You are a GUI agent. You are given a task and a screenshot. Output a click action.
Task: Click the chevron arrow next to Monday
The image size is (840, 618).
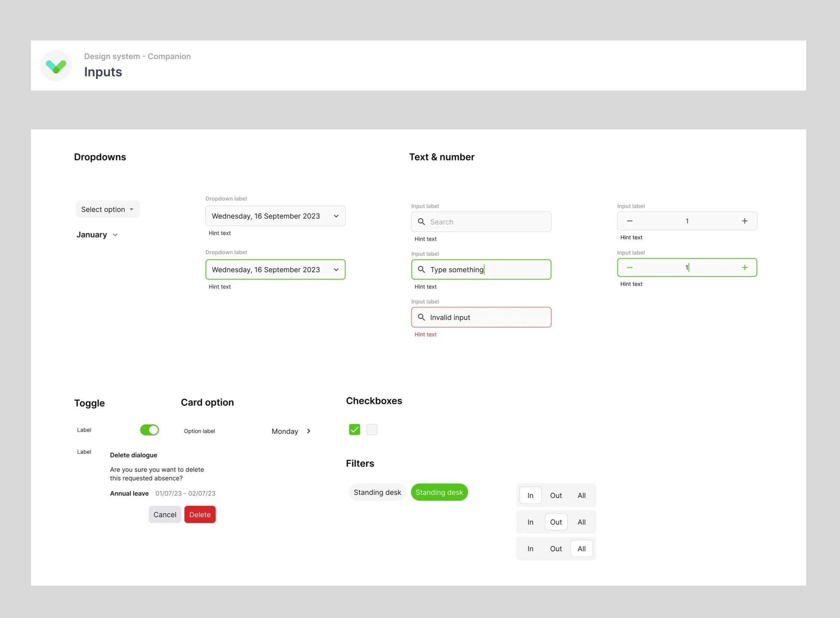[309, 431]
